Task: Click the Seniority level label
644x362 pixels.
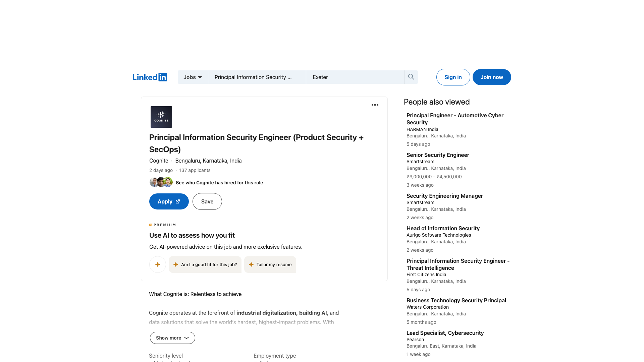Action: pos(166,356)
